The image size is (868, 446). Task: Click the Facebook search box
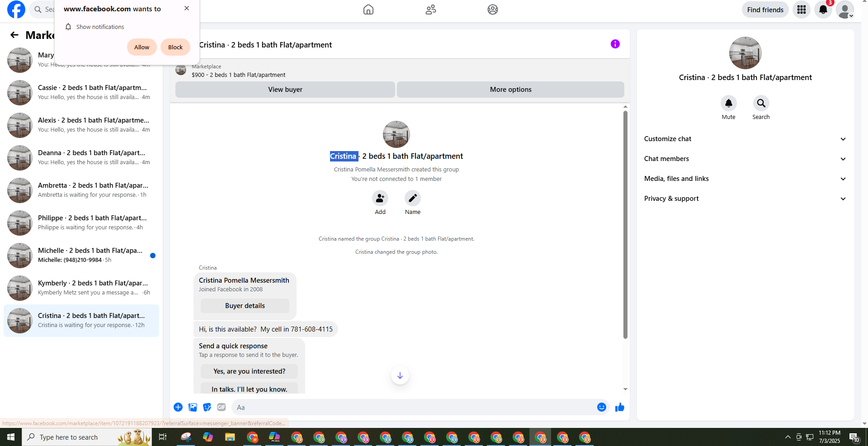pos(43,9)
